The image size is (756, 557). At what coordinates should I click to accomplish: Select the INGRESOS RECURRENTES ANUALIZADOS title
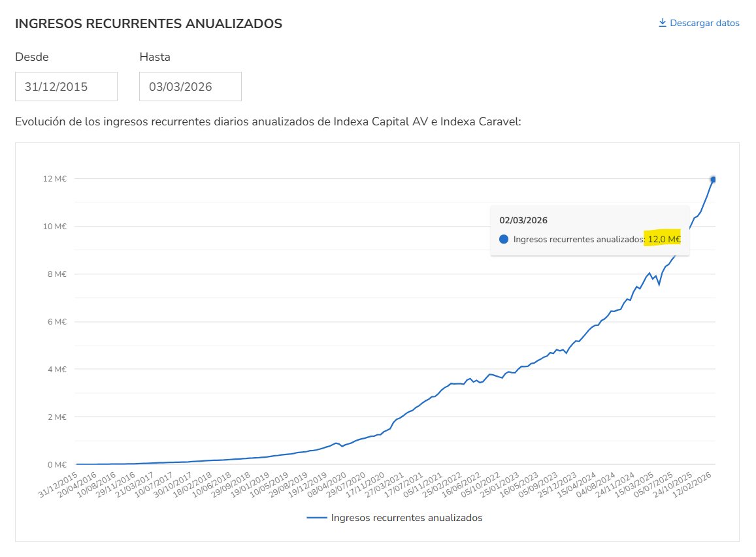(149, 24)
